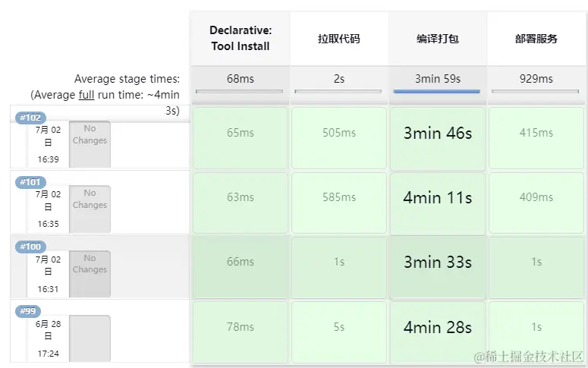Click No Changes box for build #101
Screen dimensions: 588x368
tap(90, 208)
